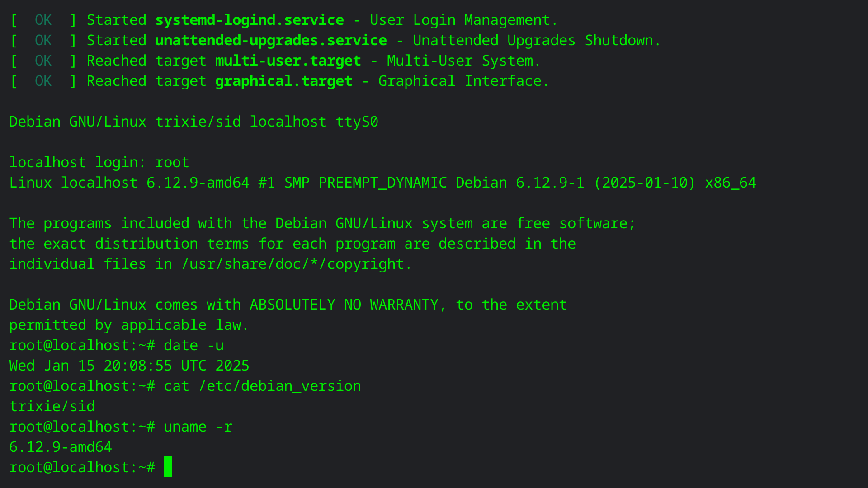This screenshot has width=868, height=488.
Task: Click the 'trixie/sid' output line below the cat command
Action: click(x=52, y=407)
